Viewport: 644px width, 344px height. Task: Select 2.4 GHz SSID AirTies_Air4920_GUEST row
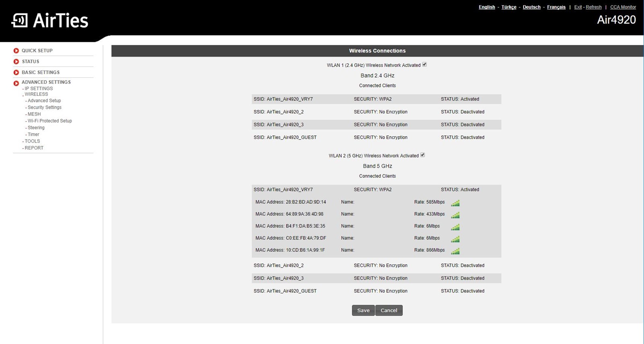(x=376, y=137)
